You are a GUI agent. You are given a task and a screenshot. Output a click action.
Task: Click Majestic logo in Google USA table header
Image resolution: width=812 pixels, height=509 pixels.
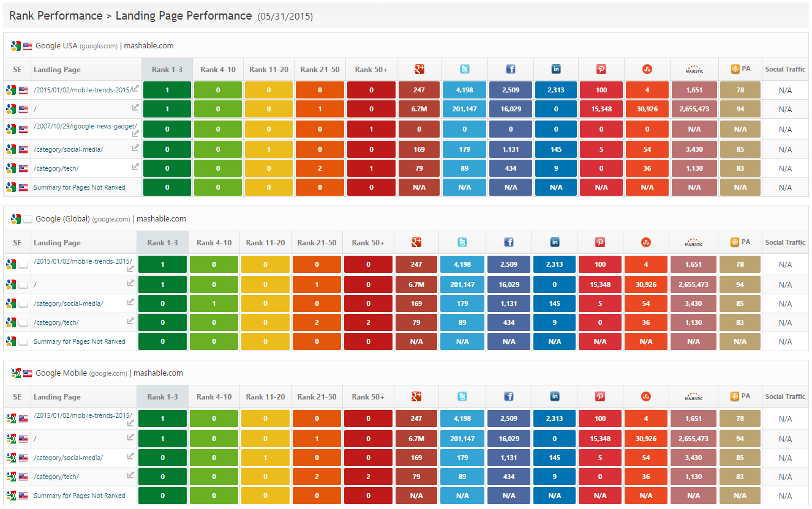tap(694, 70)
